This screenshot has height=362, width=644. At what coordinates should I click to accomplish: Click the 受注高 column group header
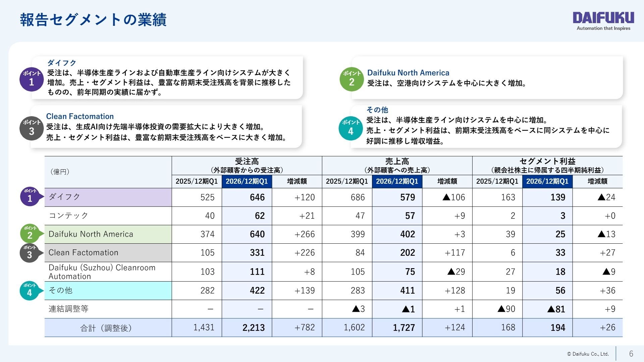pos(247,166)
